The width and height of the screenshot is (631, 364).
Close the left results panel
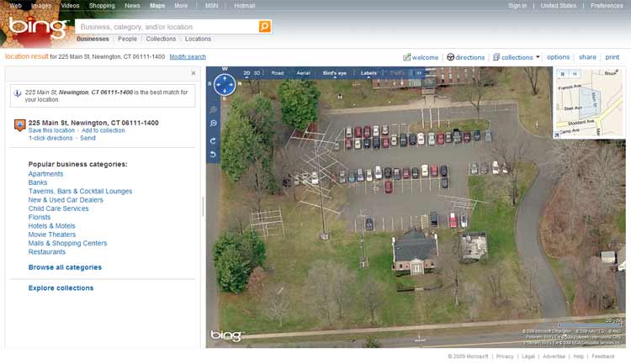tap(193, 73)
